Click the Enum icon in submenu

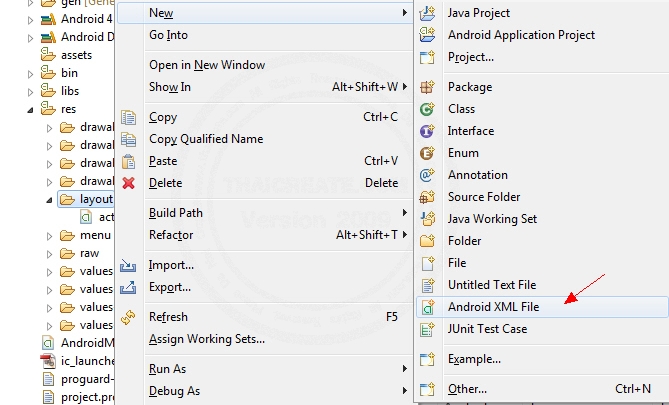428,153
